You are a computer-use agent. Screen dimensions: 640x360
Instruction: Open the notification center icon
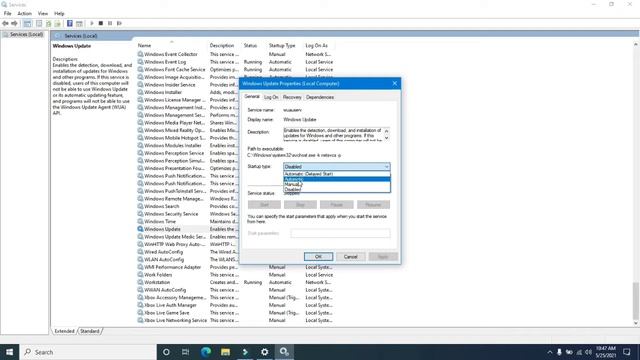[x=627, y=352]
